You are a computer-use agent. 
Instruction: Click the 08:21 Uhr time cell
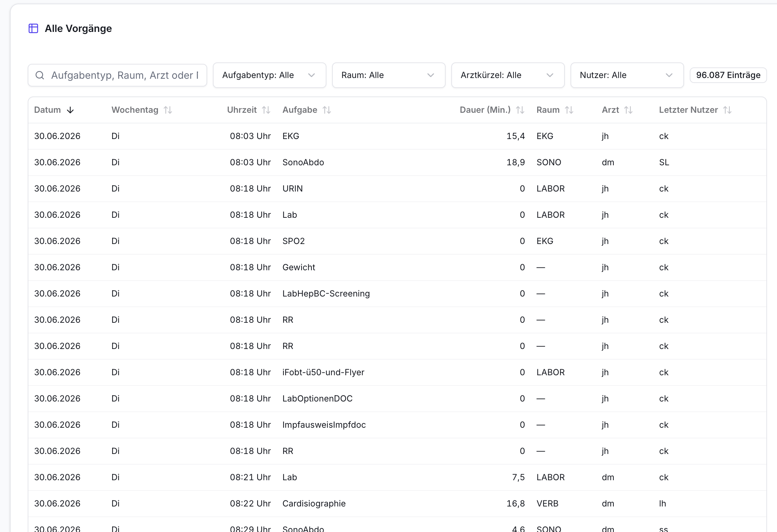click(x=250, y=477)
